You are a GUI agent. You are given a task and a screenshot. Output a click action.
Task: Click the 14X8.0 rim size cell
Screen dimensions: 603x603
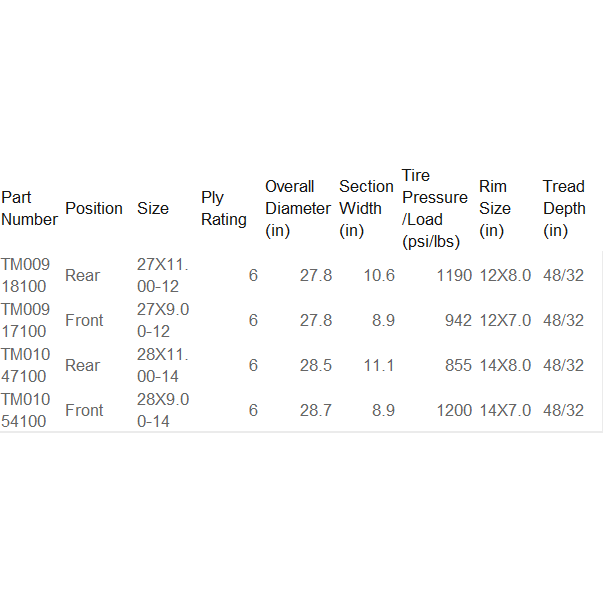click(505, 365)
